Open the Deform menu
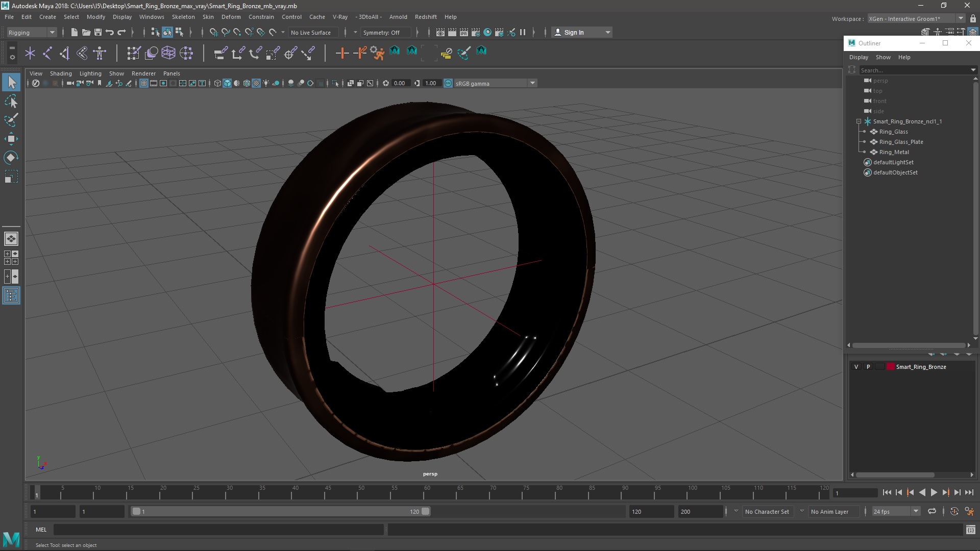The width and height of the screenshot is (980, 551). 231,17
